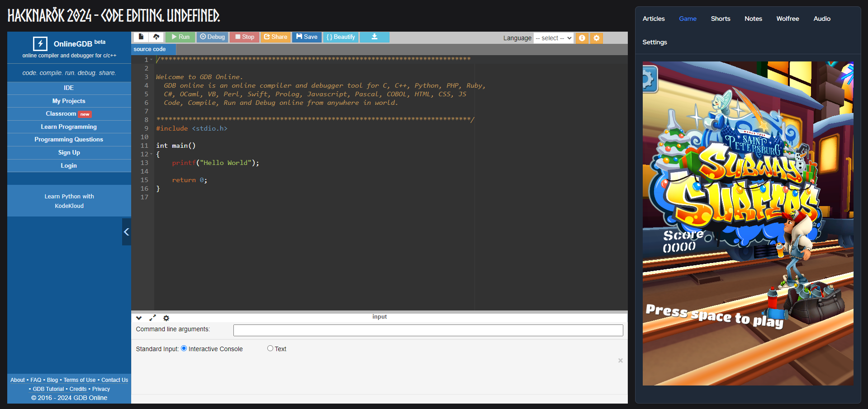Image resolution: width=868 pixels, height=409 pixels.
Task: Fold the comment block at line 1
Action: click(x=152, y=60)
